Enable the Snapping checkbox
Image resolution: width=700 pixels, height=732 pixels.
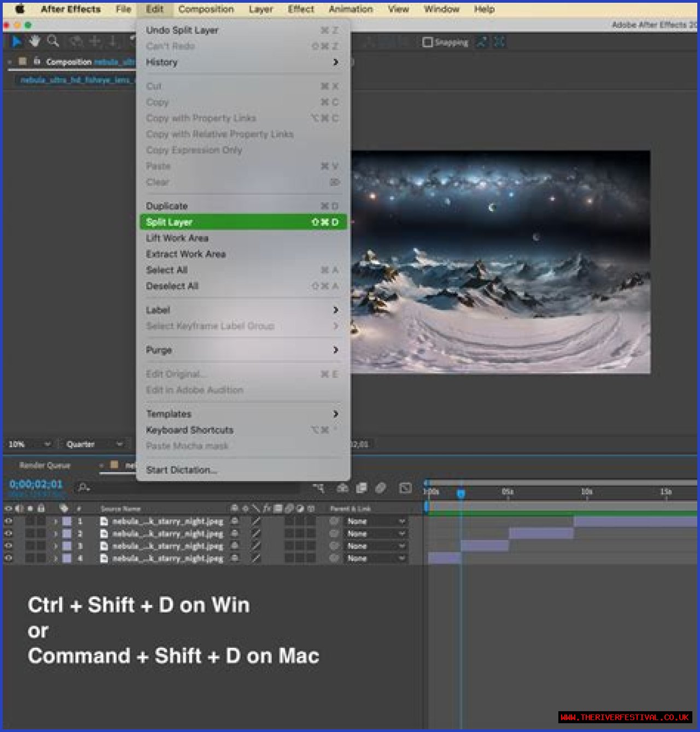pos(428,42)
